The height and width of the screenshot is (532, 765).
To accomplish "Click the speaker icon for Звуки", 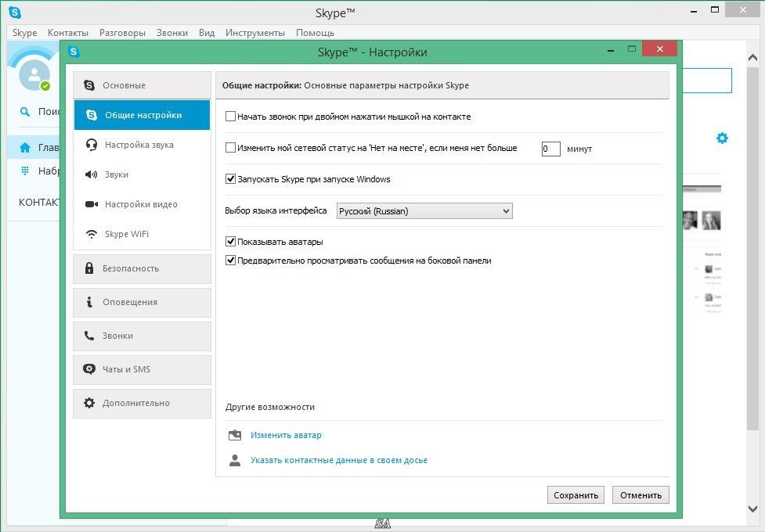I will 92,174.
